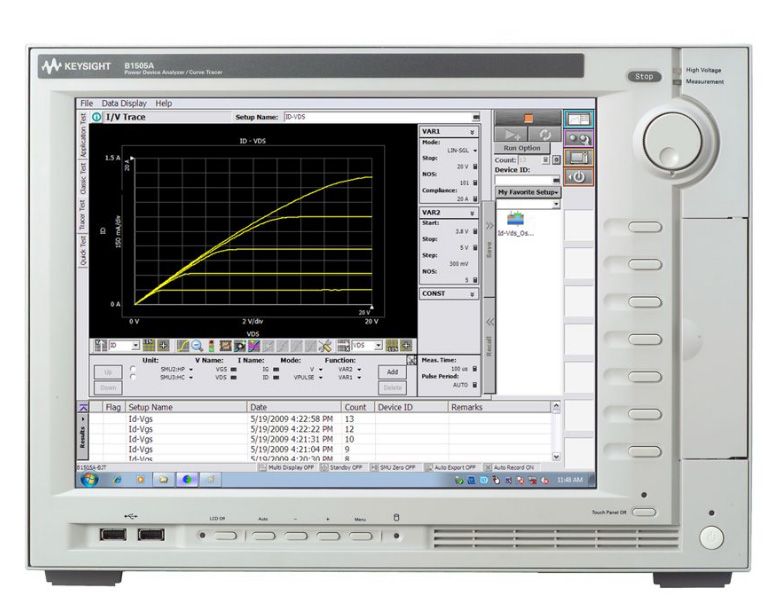771x613 pixels.
Task: Collapse the VAR1 panel chevron
Action: pyautogui.click(x=472, y=132)
